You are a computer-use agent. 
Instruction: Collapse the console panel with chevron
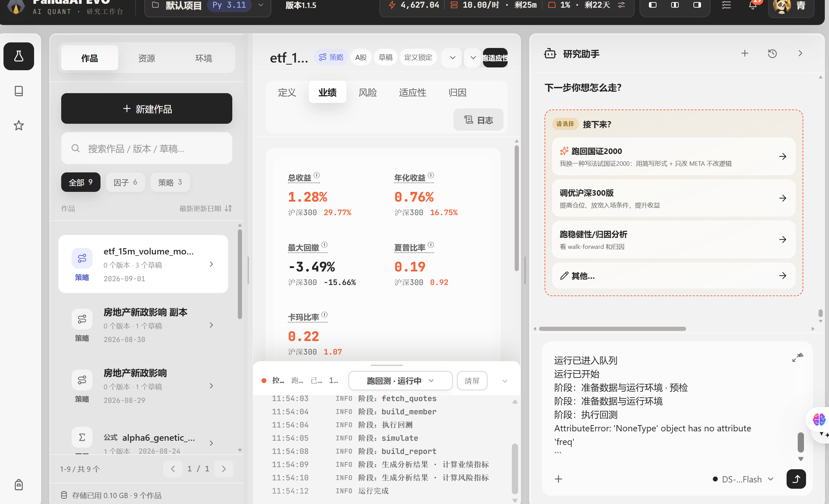(505, 381)
